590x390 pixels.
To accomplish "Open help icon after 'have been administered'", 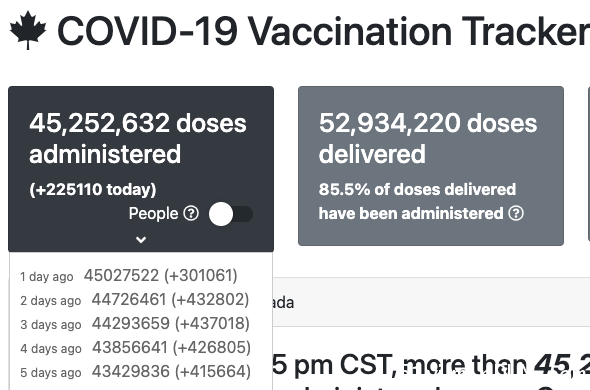I will click(516, 213).
